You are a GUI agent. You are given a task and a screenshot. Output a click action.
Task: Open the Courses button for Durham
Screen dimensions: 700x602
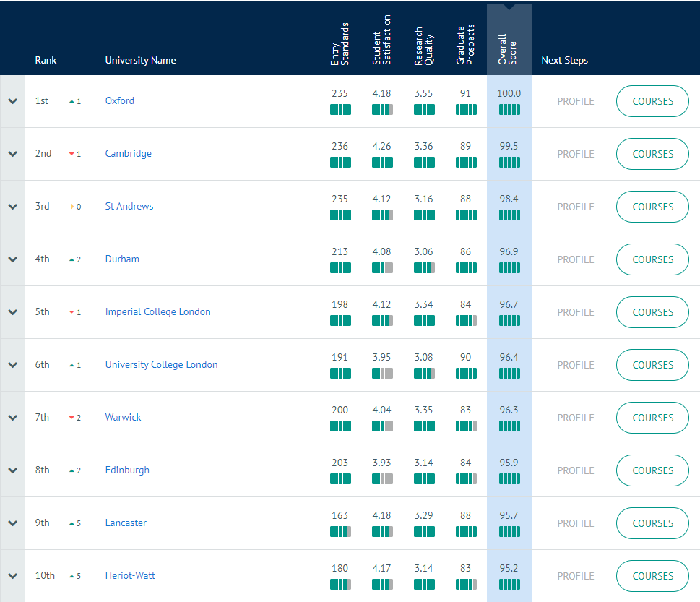[x=652, y=259]
